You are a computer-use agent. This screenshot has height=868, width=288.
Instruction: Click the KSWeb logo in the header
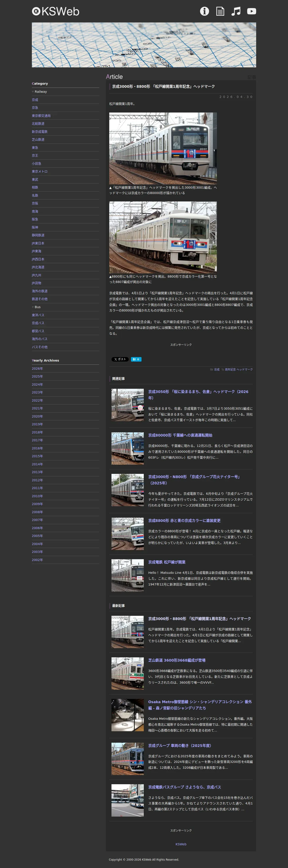point(56,11)
